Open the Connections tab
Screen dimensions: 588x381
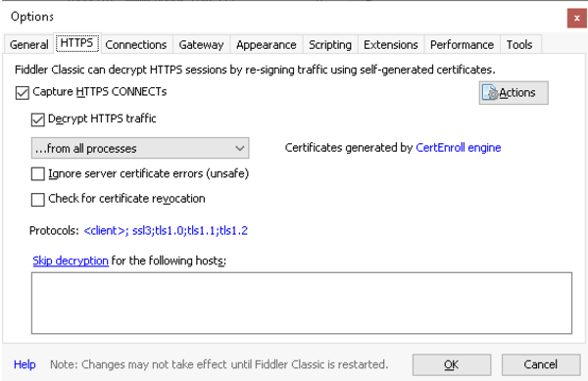click(x=136, y=45)
